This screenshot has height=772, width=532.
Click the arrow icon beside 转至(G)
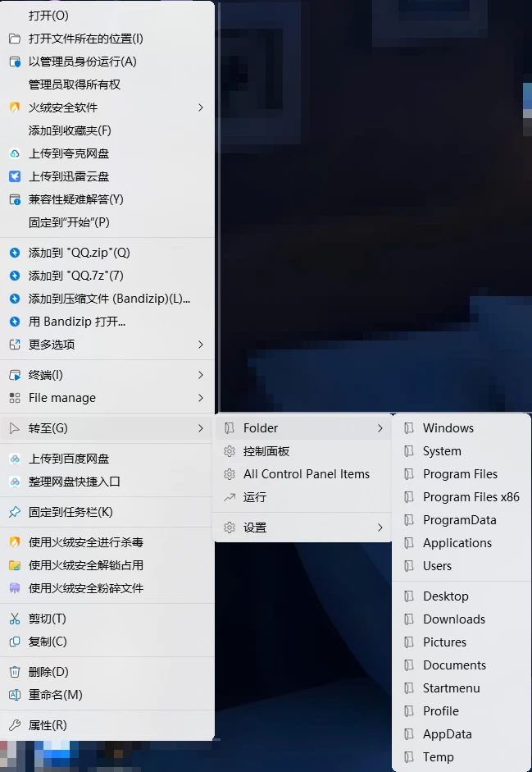click(x=15, y=428)
